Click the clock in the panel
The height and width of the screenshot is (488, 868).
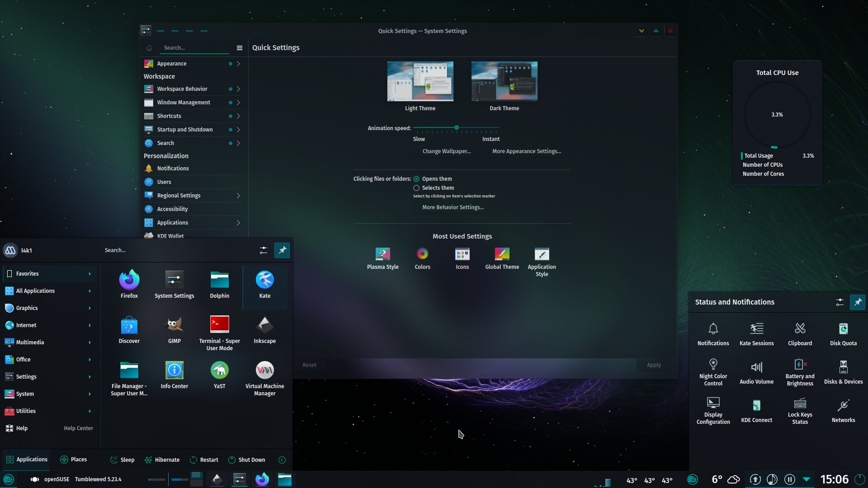tap(835, 479)
